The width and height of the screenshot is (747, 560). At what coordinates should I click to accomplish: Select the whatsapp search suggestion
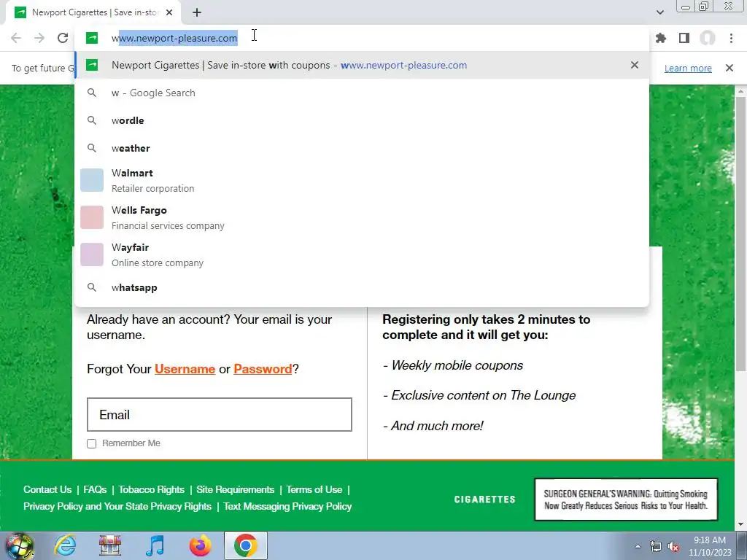point(362,287)
